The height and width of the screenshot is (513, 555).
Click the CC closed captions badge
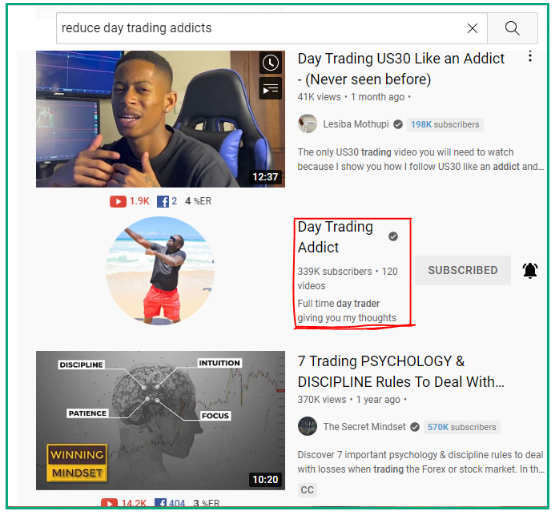[307, 490]
